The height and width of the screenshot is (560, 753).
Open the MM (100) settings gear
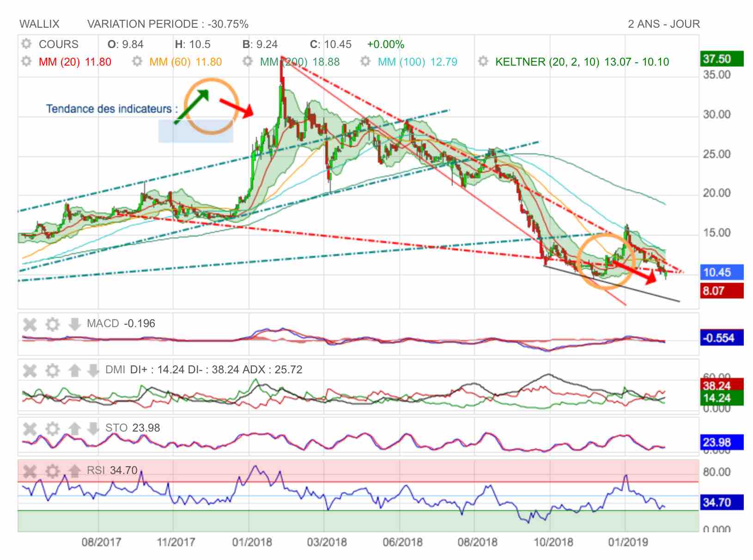click(x=365, y=61)
